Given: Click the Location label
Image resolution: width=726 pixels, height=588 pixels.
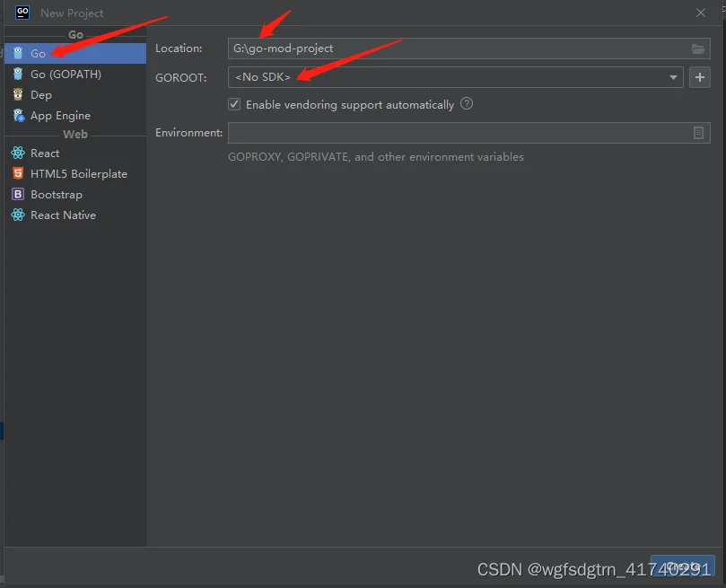Looking at the screenshot, I should [x=179, y=48].
